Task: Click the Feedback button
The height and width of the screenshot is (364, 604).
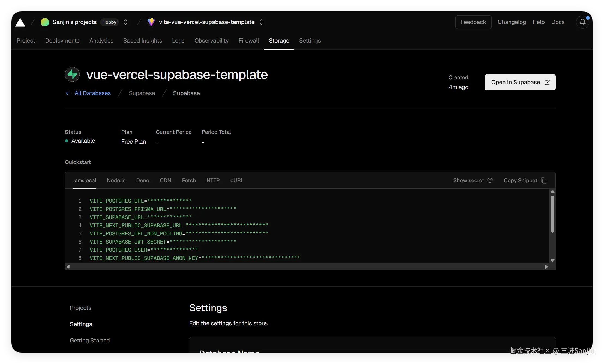Action: pos(473,22)
